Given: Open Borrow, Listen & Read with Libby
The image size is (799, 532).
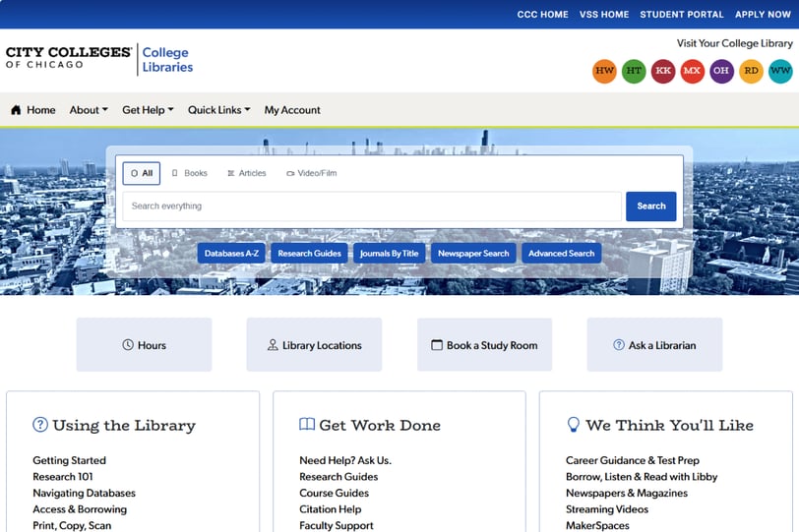Looking at the screenshot, I should pos(642,477).
